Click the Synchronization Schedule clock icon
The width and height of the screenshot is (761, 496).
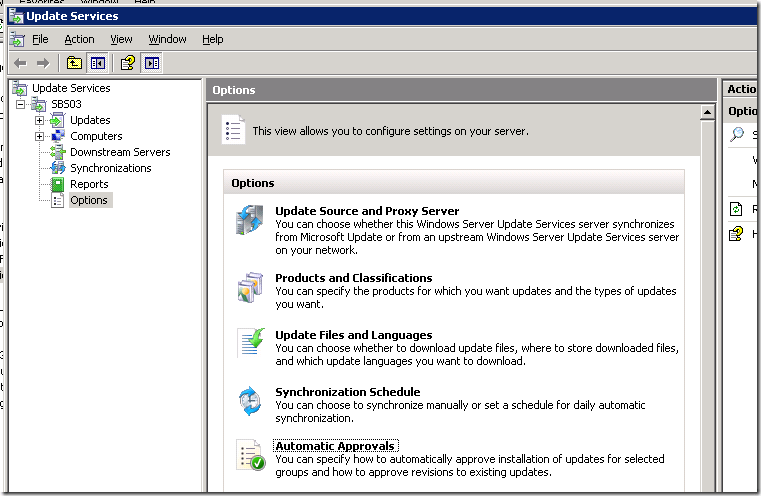point(249,401)
